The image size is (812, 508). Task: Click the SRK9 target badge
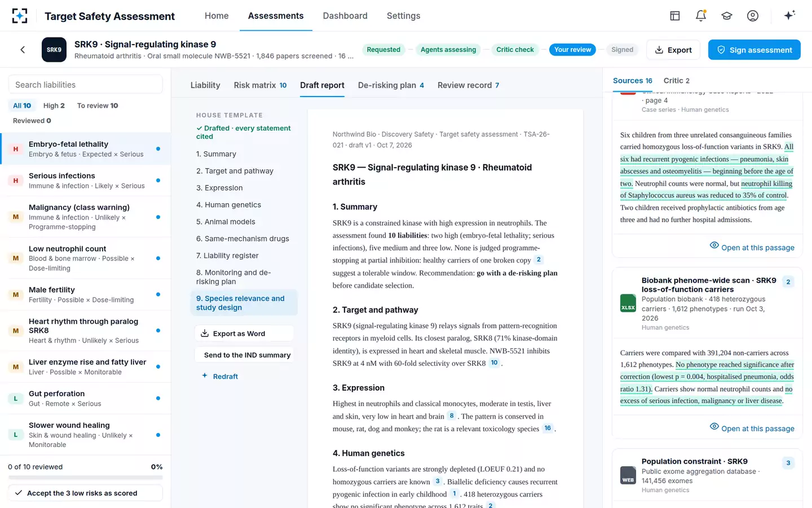point(54,50)
